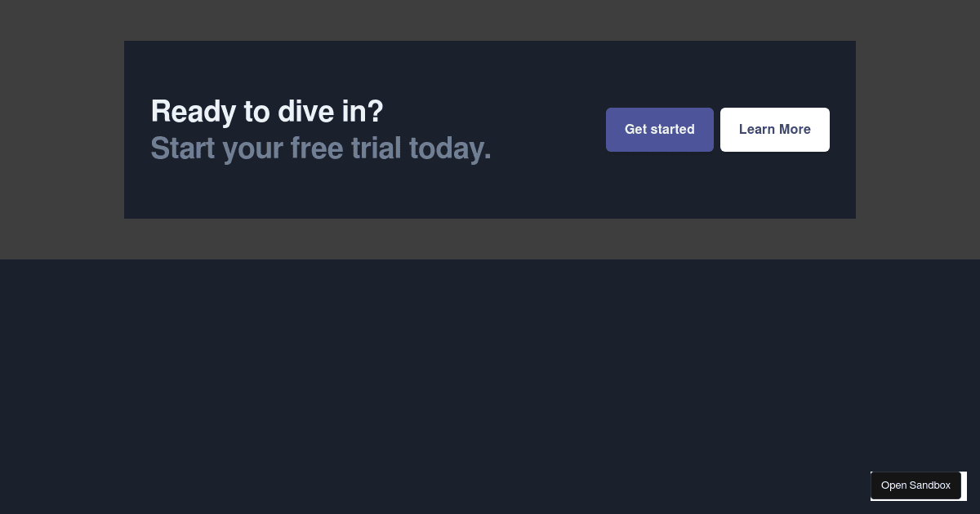
Task: Click the "Get started" button
Action: (x=659, y=130)
